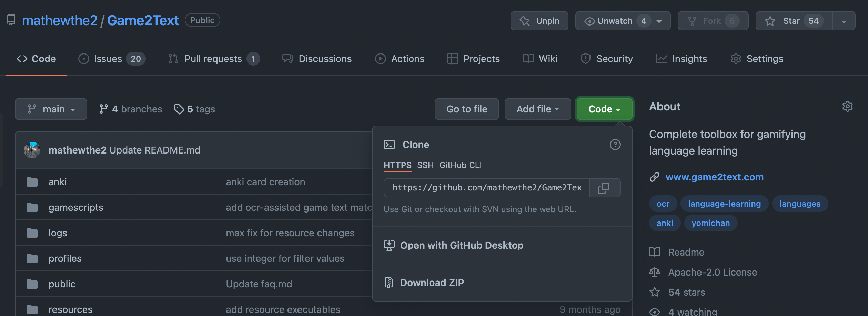
Task: Open the Issues tab
Action: click(112, 59)
